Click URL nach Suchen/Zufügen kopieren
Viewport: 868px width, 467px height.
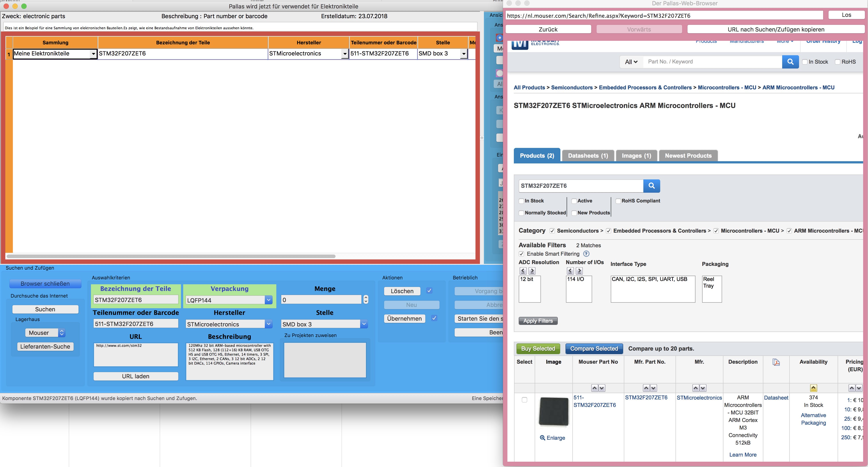(776, 29)
